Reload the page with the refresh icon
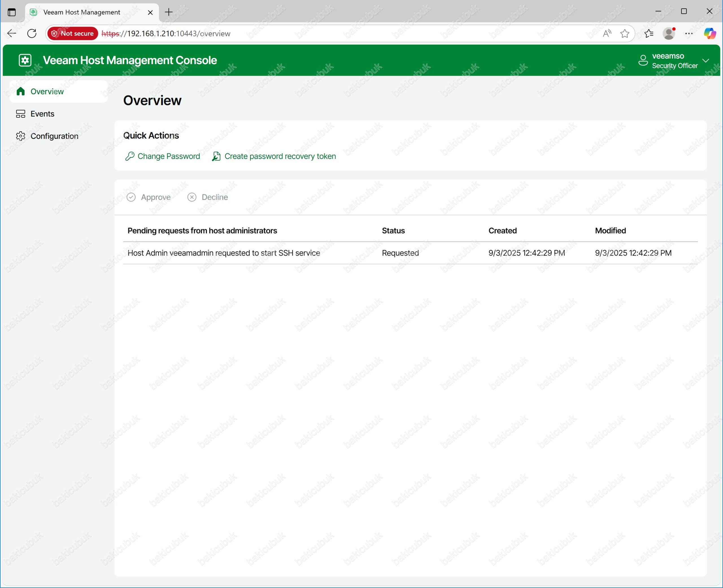This screenshot has height=588, width=723. tap(32, 33)
